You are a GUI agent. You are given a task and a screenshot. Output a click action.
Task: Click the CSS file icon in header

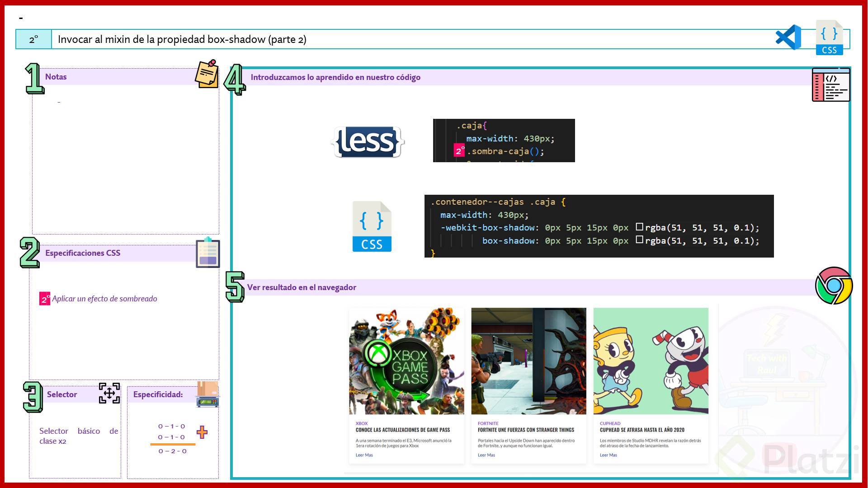point(829,38)
